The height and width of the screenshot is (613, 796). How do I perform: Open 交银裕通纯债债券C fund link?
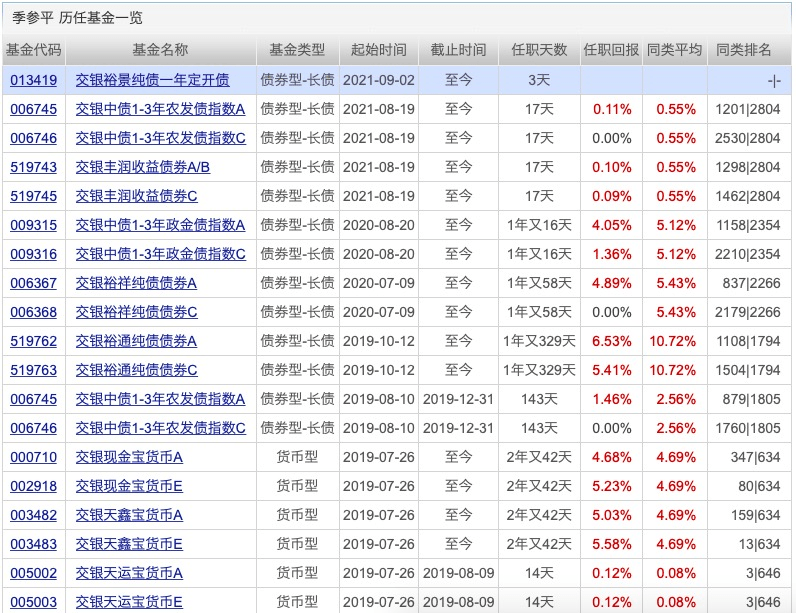136,370
